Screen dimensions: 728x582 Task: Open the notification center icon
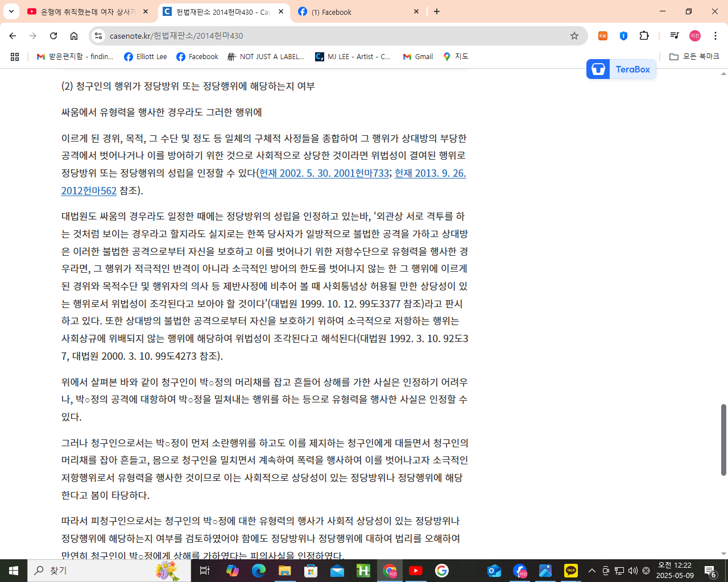710,571
